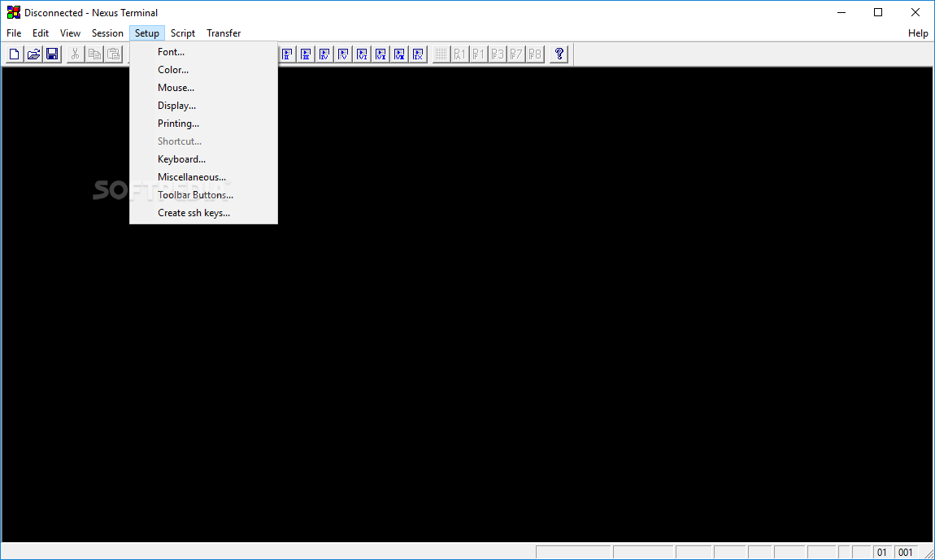This screenshot has width=935, height=560.
Task: Run script button IX in toolbar
Action: [418, 54]
